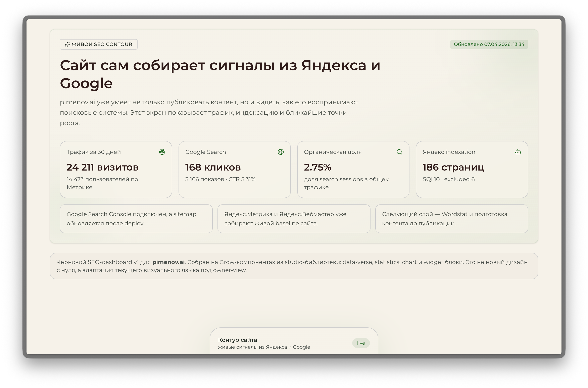Select the ЖИВОЙ SEO CONTOUR badge
Screen dimensions: 588x388
98,44
